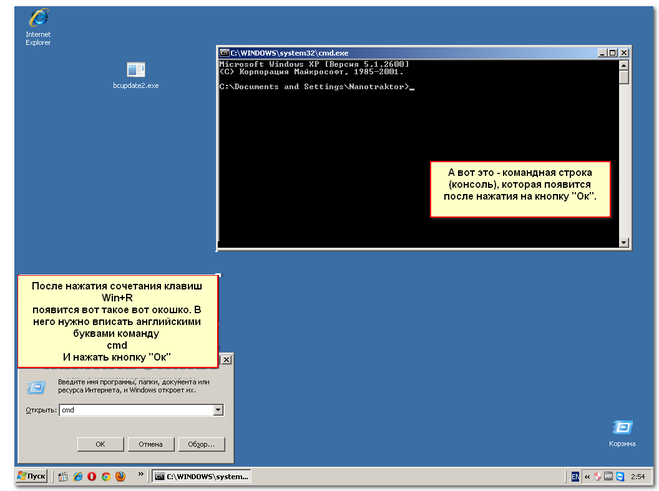659x491 pixels.
Task: Click the console scrollbar down arrow
Action: point(624,242)
